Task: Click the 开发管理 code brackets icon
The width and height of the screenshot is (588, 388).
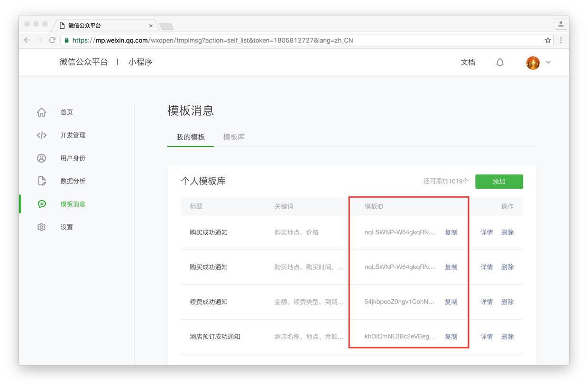Action: (x=42, y=135)
